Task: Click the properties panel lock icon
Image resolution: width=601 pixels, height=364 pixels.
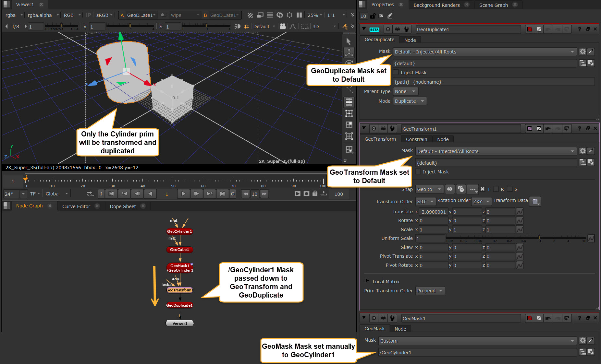Action: pyautogui.click(x=373, y=16)
